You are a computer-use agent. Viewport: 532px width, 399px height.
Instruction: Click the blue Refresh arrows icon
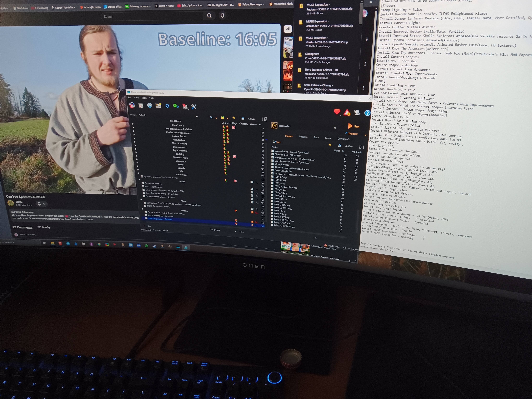[x=167, y=106]
